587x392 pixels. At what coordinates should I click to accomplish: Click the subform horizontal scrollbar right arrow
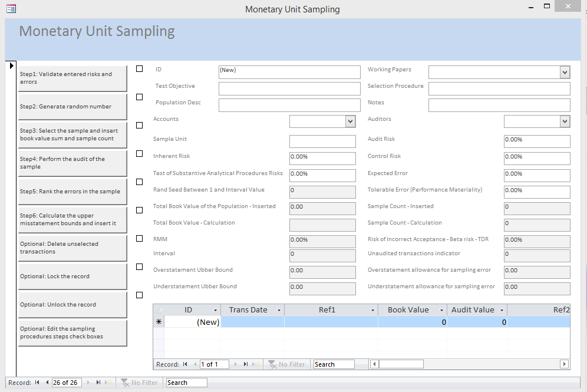click(x=564, y=364)
